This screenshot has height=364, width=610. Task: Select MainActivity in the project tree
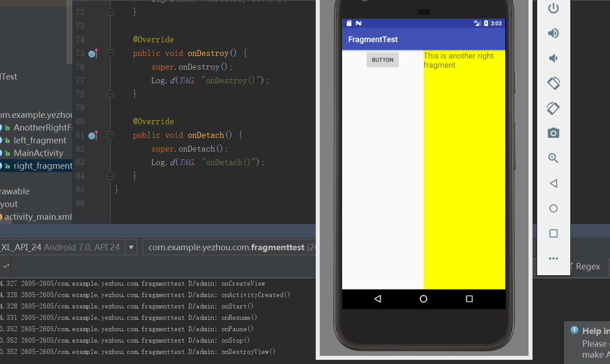[38, 153]
